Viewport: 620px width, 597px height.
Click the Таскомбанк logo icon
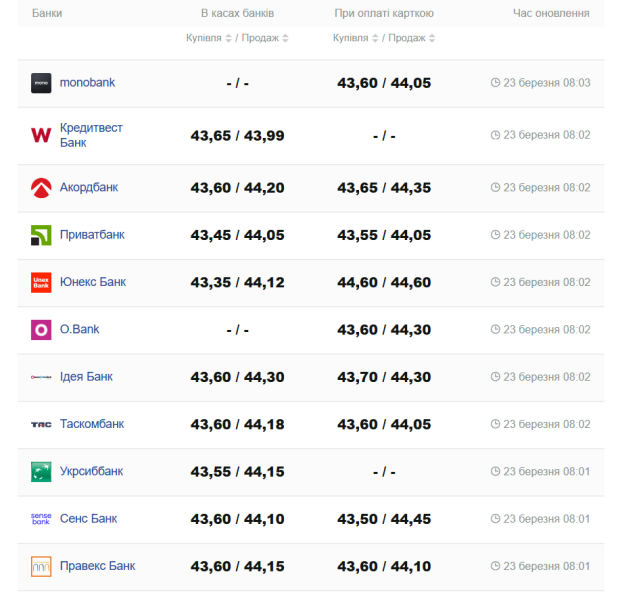point(41,424)
